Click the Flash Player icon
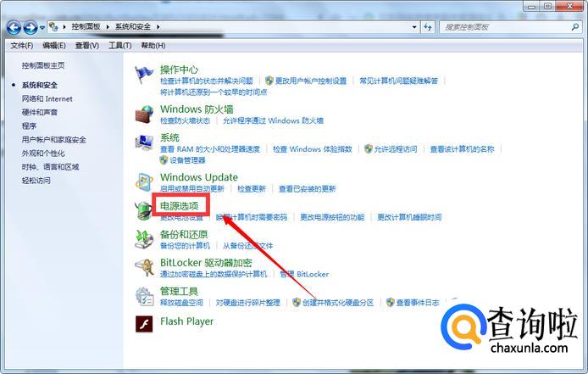The image size is (588, 374). click(144, 324)
